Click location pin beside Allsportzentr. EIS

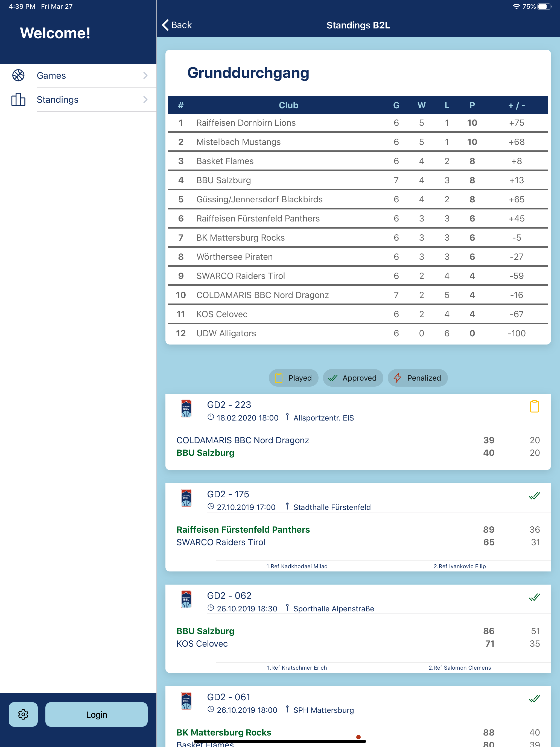[287, 417]
